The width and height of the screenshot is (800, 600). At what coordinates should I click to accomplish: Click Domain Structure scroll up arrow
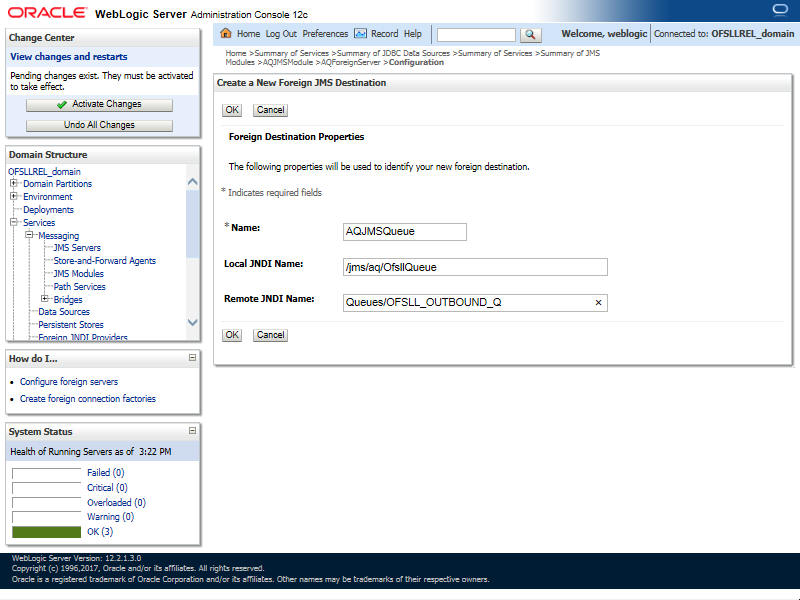[x=192, y=182]
